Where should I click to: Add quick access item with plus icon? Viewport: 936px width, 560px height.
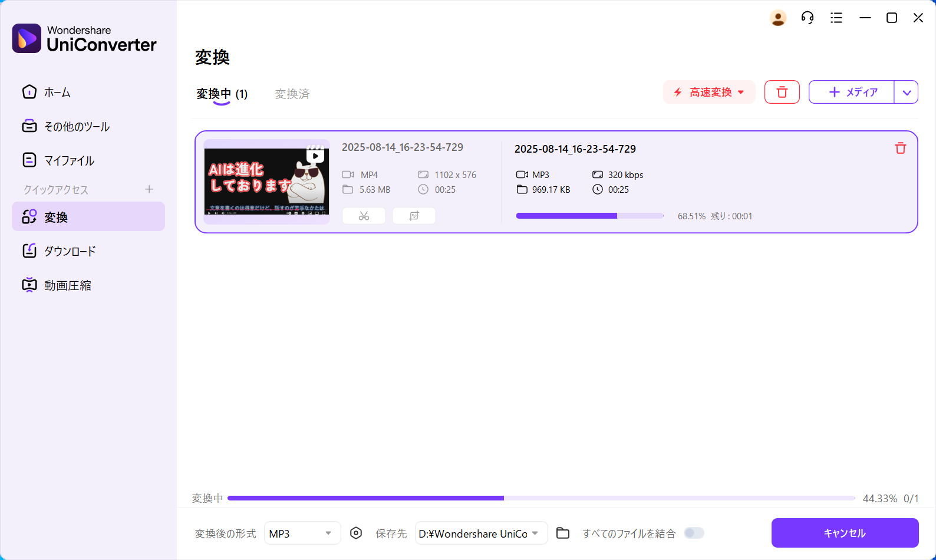tap(149, 189)
